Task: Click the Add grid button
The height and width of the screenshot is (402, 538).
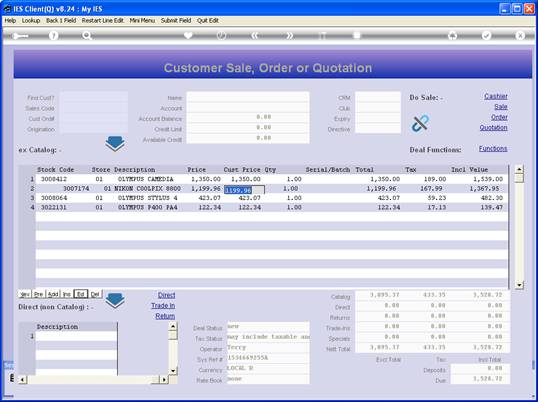Action: point(53,294)
